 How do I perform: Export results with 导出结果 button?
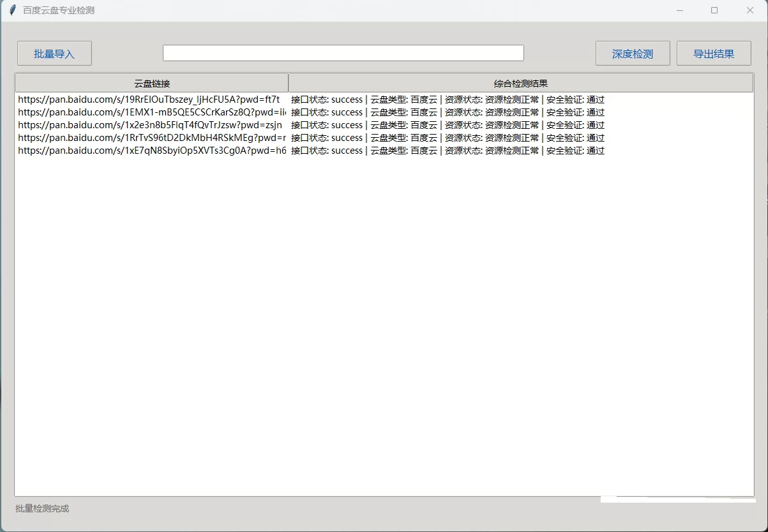[714, 54]
